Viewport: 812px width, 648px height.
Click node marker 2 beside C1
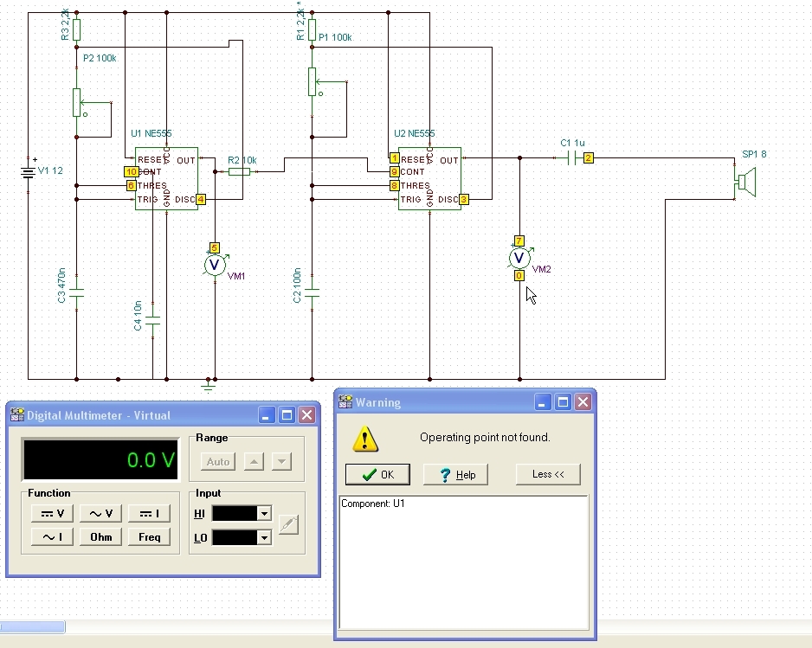(589, 157)
